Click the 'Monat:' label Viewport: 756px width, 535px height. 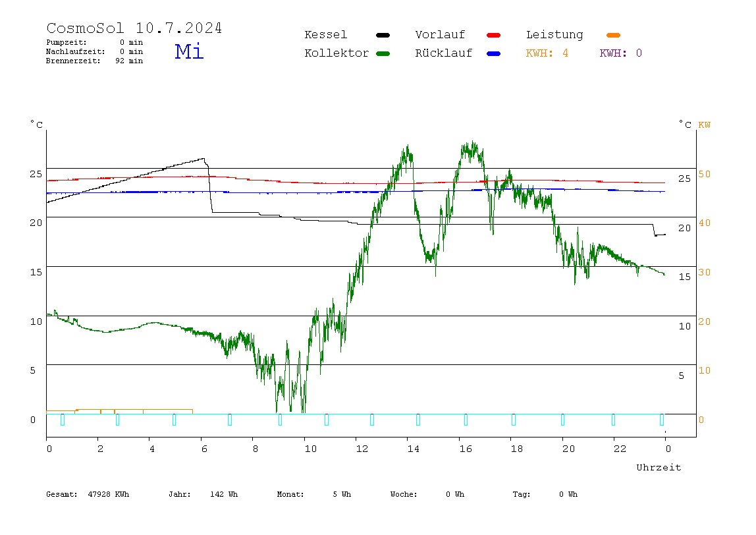290,494
